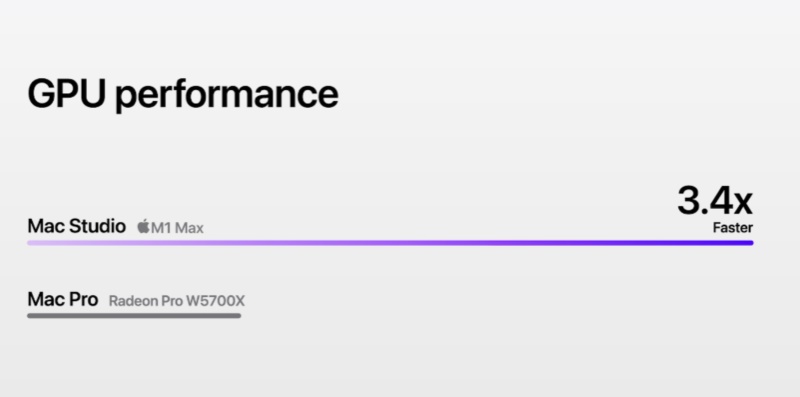800x397 pixels.
Task: Click the gray Mac Pro performance bar
Action: (134, 316)
